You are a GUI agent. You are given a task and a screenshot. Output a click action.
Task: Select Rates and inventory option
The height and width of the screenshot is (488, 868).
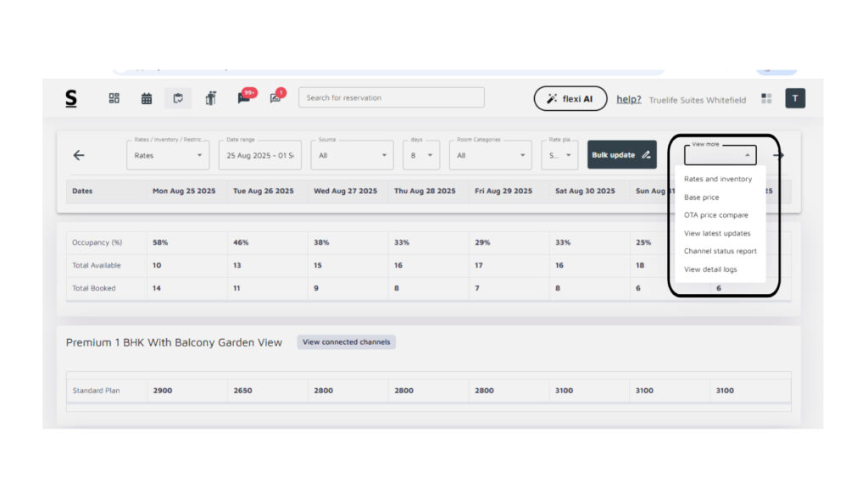718,180
